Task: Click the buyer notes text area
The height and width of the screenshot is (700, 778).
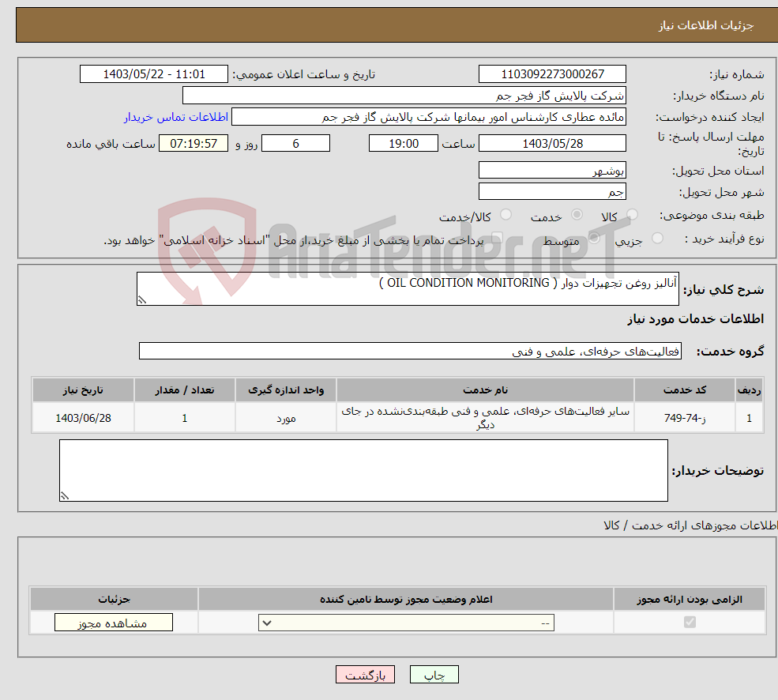Action: pos(363,470)
